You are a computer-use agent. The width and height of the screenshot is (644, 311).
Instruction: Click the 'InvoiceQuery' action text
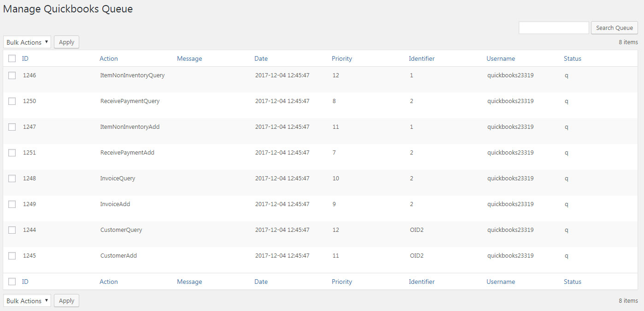tap(118, 178)
